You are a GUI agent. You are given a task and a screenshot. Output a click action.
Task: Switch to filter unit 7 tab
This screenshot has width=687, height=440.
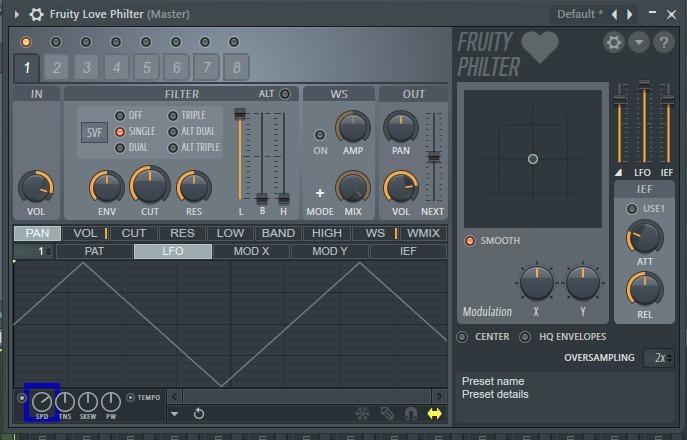click(x=206, y=67)
